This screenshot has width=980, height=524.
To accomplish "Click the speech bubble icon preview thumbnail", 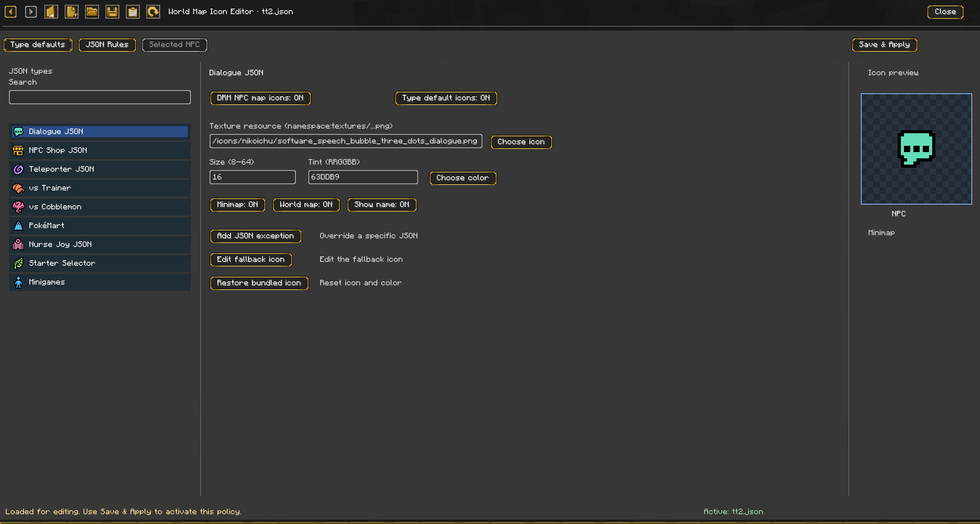I will pyautogui.click(x=916, y=149).
